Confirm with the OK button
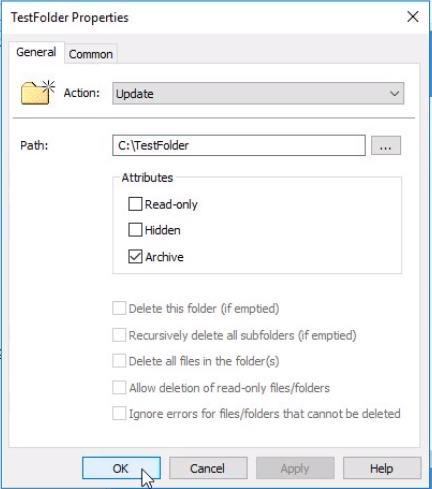The width and height of the screenshot is (432, 489). [121, 468]
